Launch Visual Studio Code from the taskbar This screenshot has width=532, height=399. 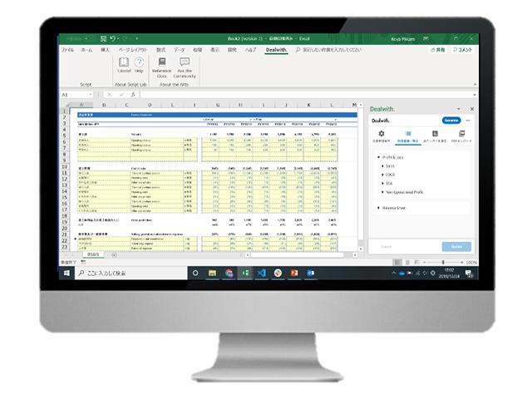point(260,273)
